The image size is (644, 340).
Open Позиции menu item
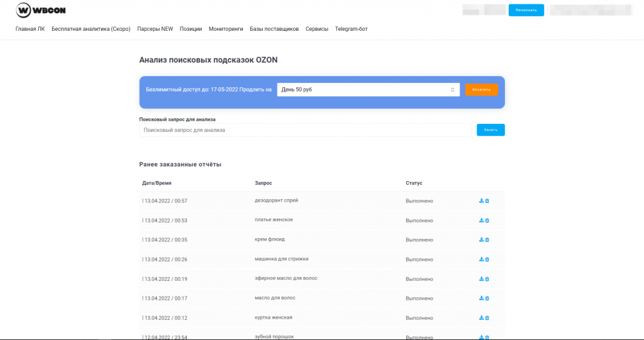191,29
